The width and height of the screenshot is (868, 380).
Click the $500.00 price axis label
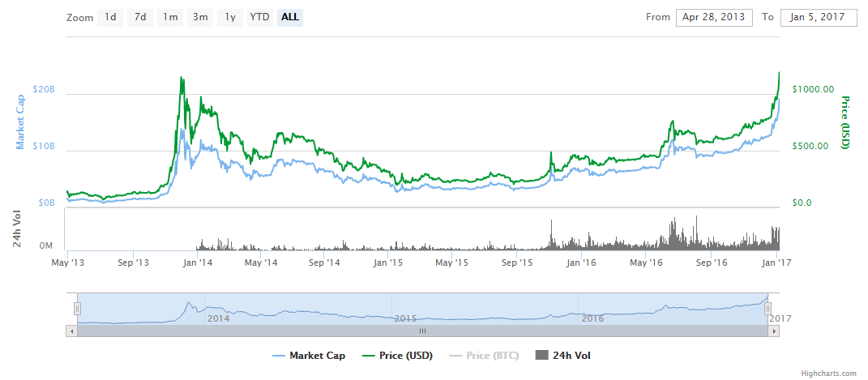click(x=811, y=146)
